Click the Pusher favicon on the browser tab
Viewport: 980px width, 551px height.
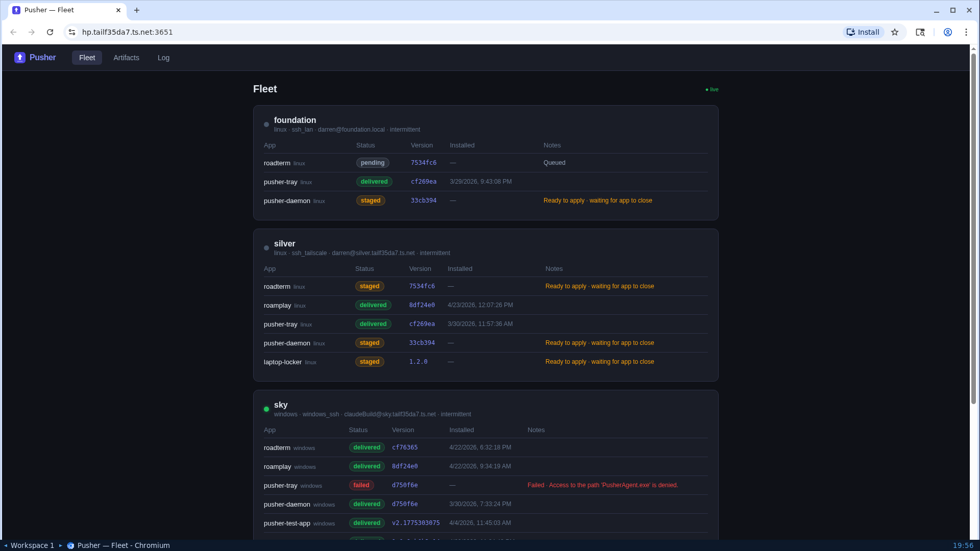(17, 10)
